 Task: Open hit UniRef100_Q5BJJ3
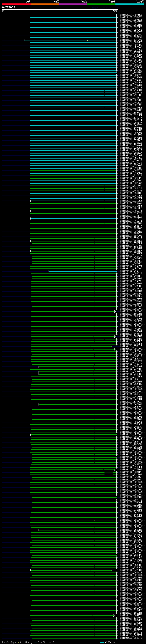(131, 347)
